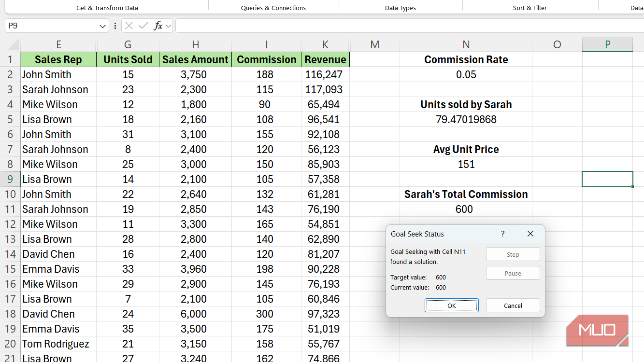Click the formula bar enter checkmark icon
644x362 pixels.
point(143,26)
